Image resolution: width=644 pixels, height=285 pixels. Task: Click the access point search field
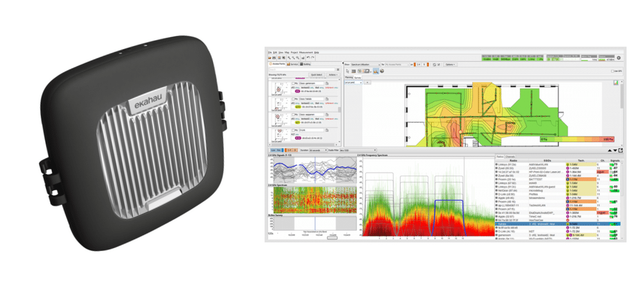pyautogui.click(x=301, y=70)
